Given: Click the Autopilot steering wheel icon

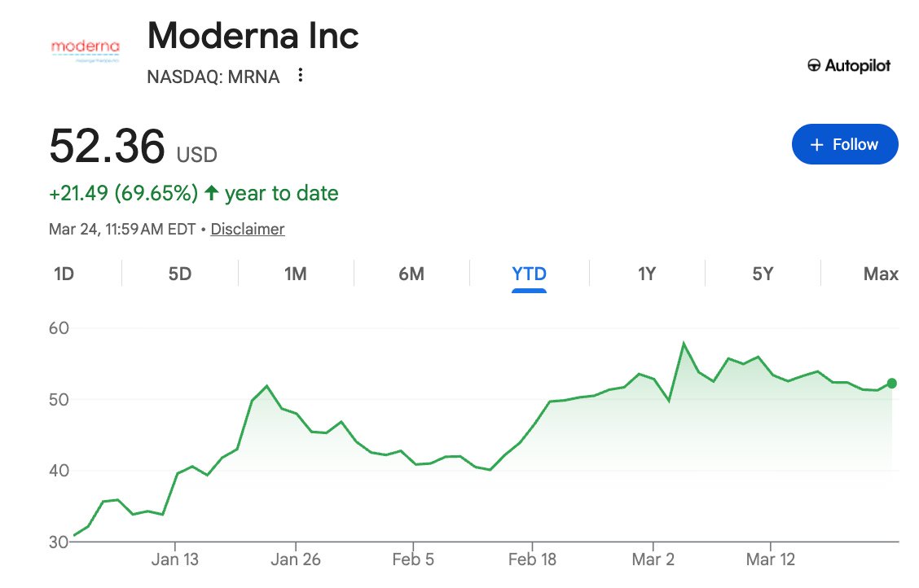Looking at the screenshot, I should coord(813,66).
